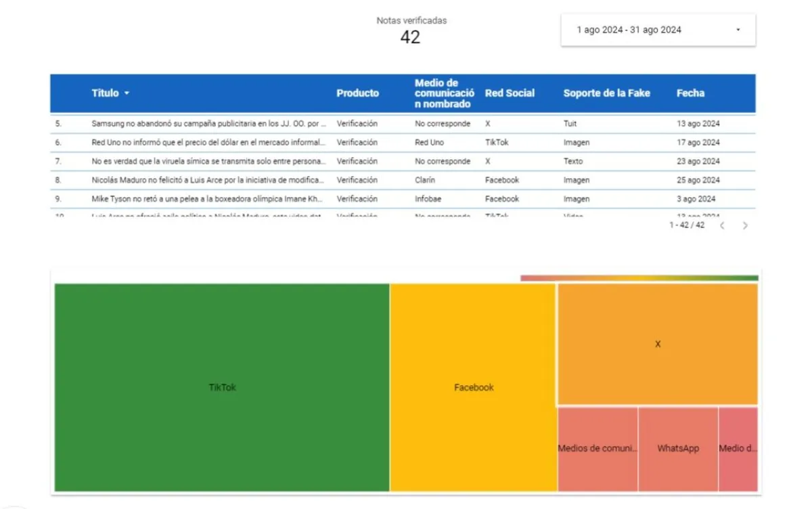Screen dimensions: 812x509
Task: Select the X treemap block
Action: (657, 345)
